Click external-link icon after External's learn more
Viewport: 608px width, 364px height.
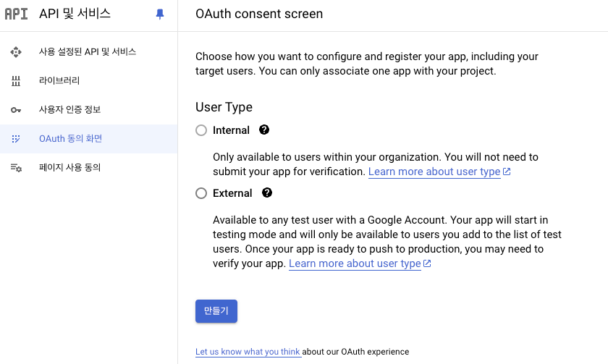point(427,263)
